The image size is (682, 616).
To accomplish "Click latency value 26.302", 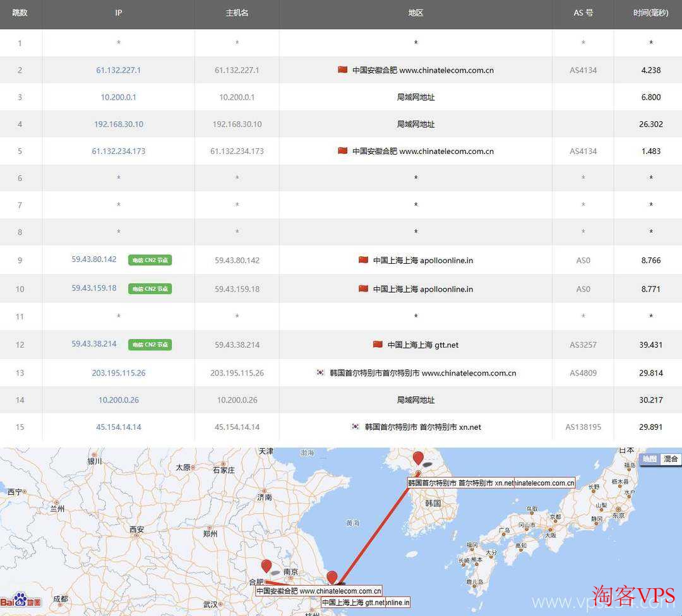I will pyautogui.click(x=650, y=124).
